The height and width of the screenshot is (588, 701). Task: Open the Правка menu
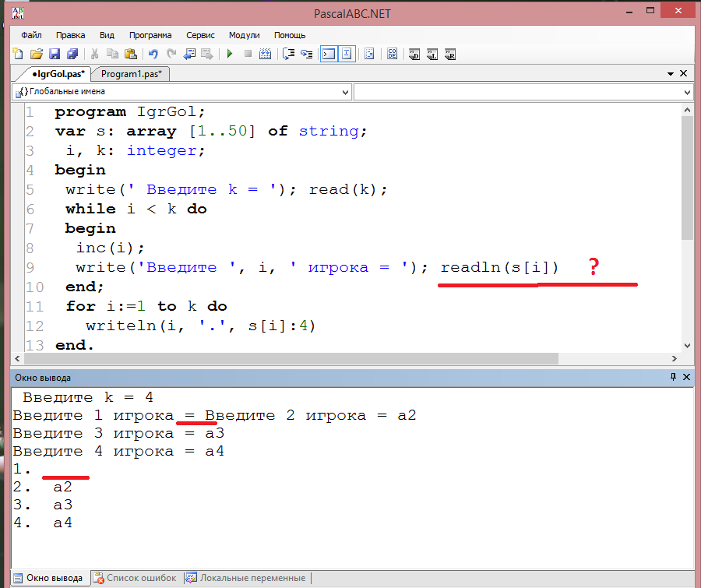click(x=70, y=35)
